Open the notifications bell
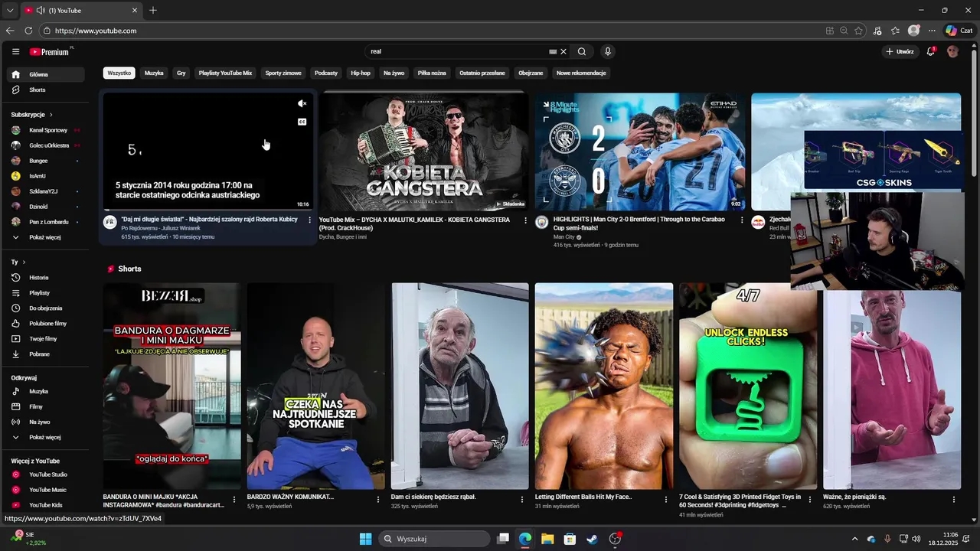This screenshot has height=551, width=980. (x=931, y=51)
